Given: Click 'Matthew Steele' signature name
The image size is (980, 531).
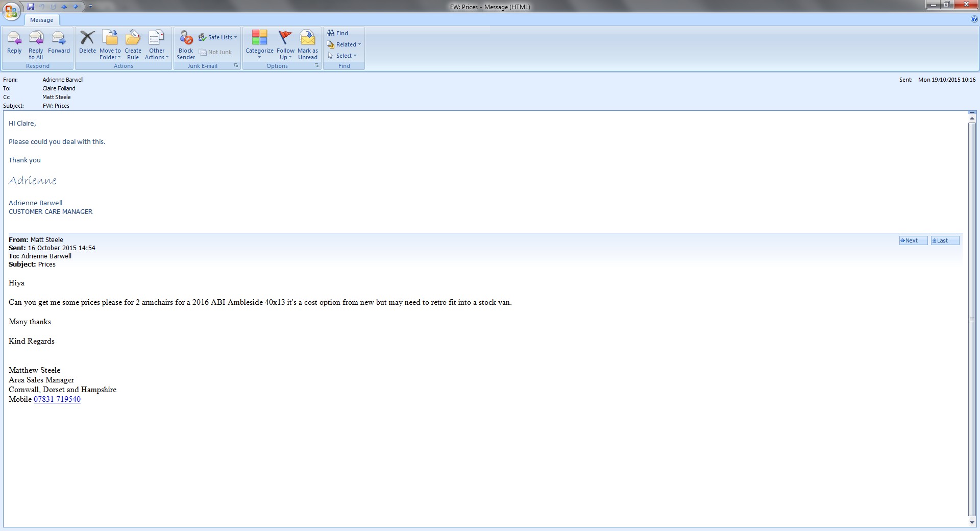Looking at the screenshot, I should (34, 370).
